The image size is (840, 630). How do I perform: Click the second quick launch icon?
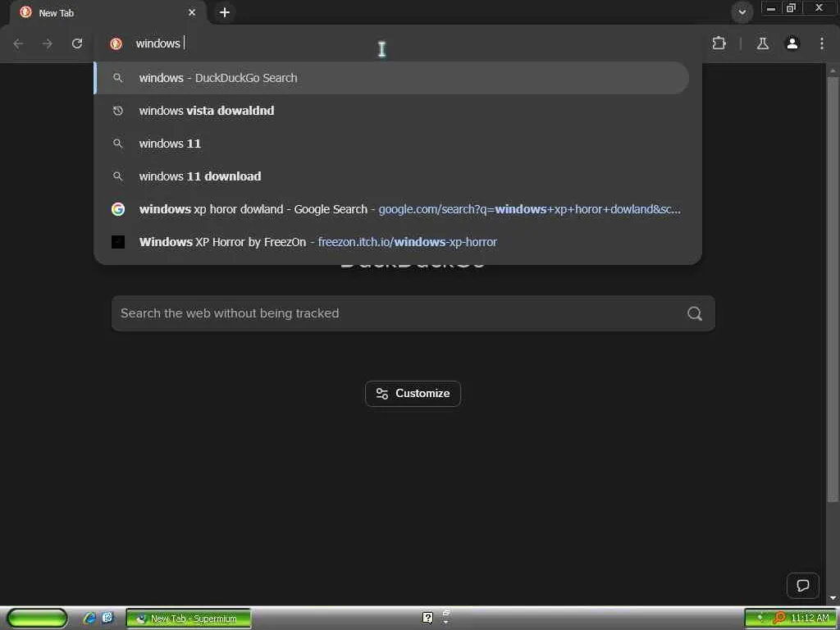point(107,618)
